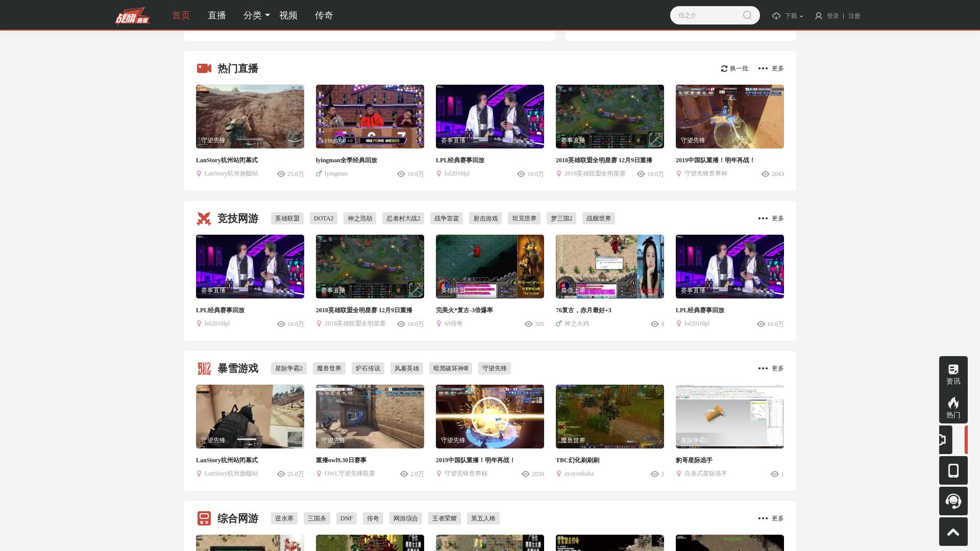Click the 更多 dots in 暴雪游戏
Viewport: 980px width, 551px height.
(x=763, y=368)
